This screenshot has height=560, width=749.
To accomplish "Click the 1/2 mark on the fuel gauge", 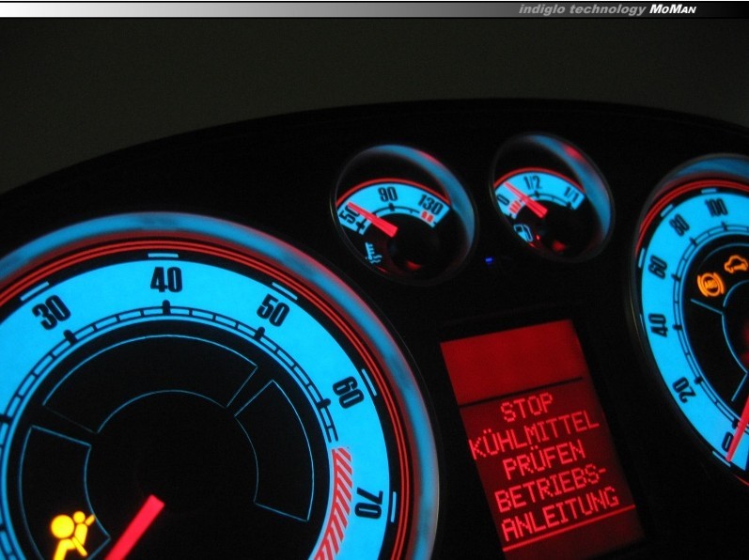I will 532,182.
